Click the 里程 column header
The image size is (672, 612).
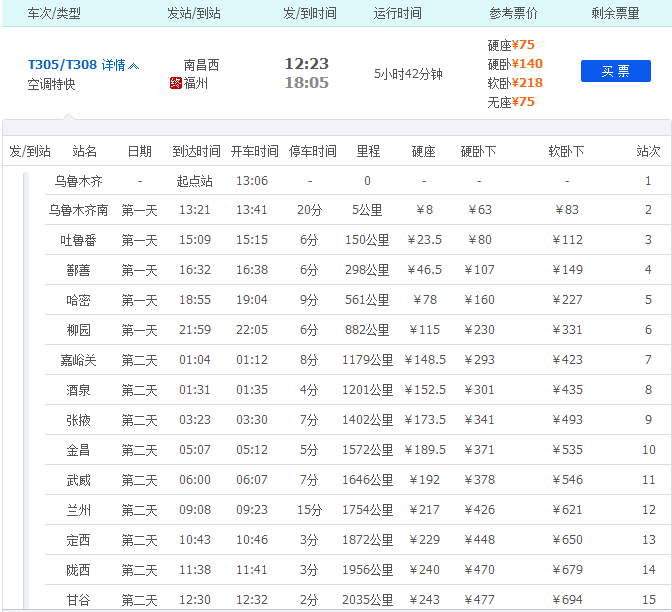(368, 151)
